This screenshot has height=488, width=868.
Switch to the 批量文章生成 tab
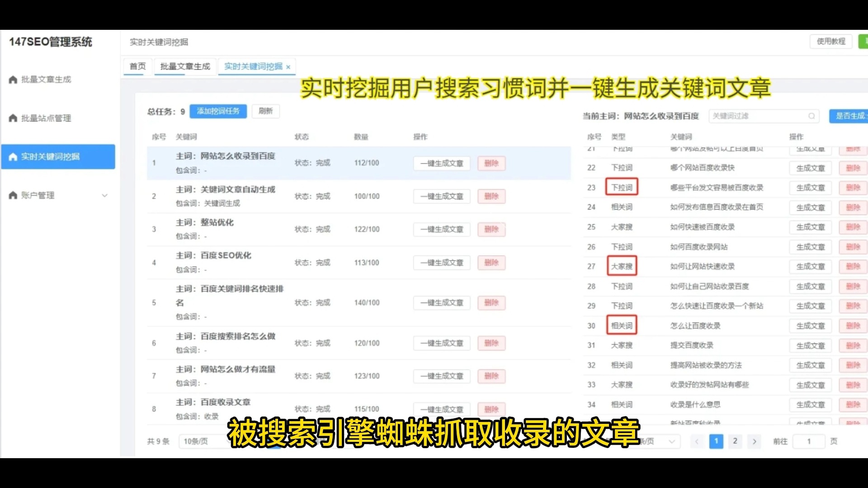click(x=185, y=66)
